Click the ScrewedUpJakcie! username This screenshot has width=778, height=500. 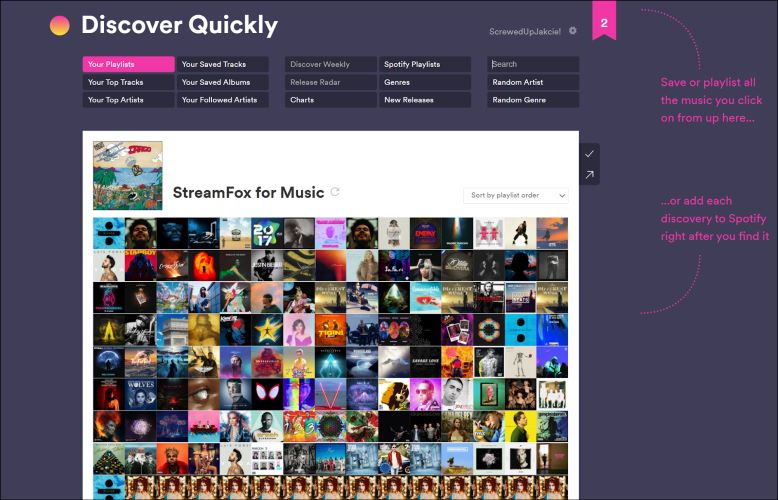coord(525,31)
